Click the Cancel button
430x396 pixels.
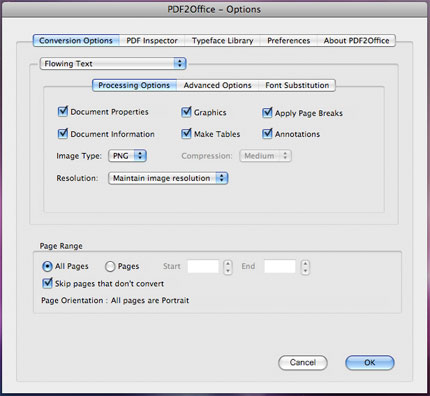pyautogui.click(x=303, y=362)
